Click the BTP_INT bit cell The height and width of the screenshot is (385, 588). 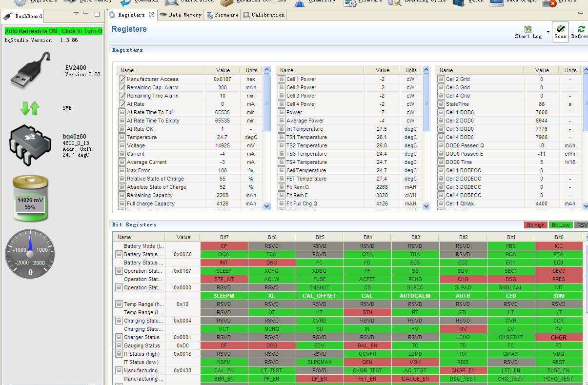224,279
